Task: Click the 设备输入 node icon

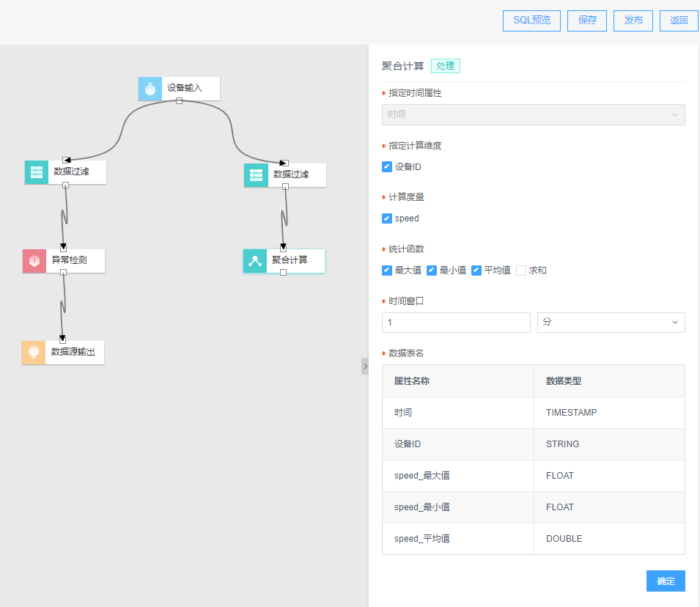Action: point(150,89)
